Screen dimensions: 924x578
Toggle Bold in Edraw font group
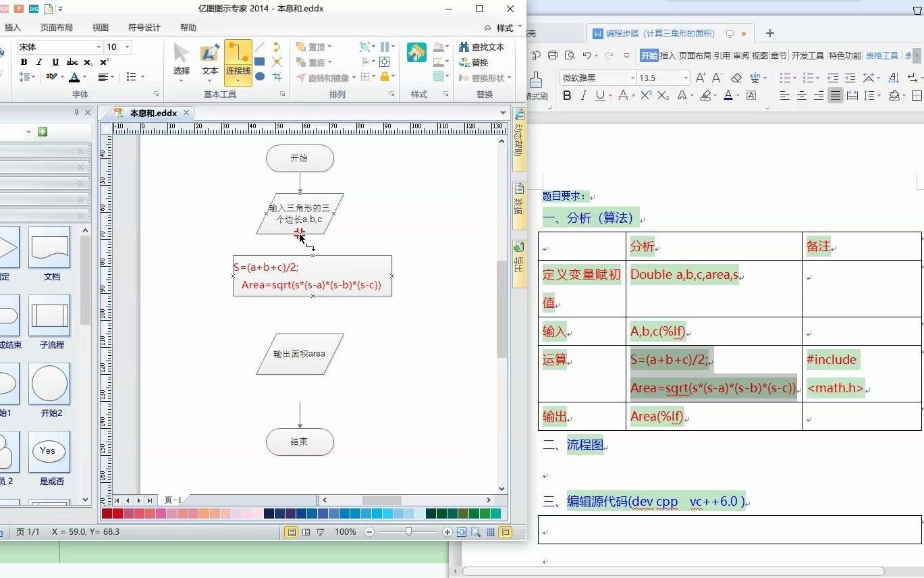pyautogui.click(x=24, y=62)
